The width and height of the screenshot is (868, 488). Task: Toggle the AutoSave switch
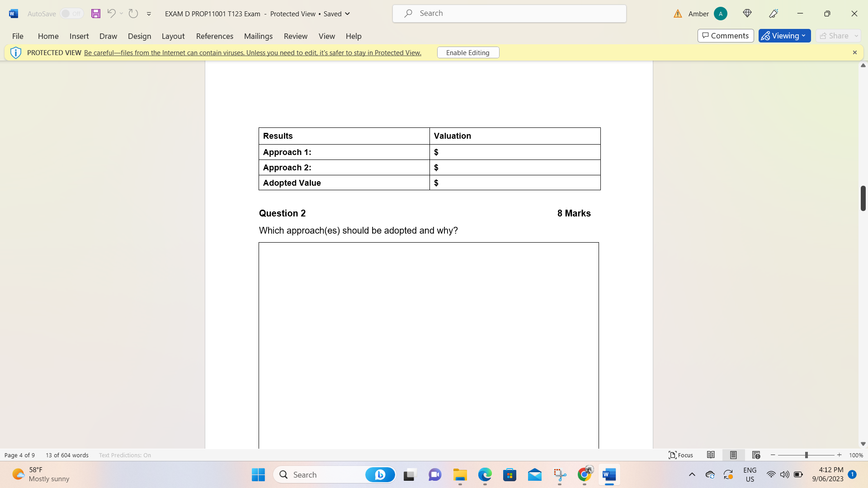[x=72, y=14]
